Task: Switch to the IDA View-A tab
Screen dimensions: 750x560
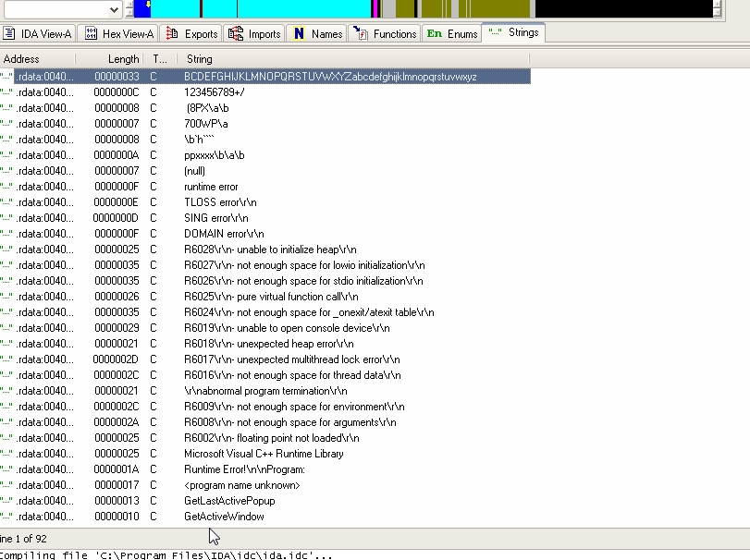Action: pyautogui.click(x=45, y=34)
